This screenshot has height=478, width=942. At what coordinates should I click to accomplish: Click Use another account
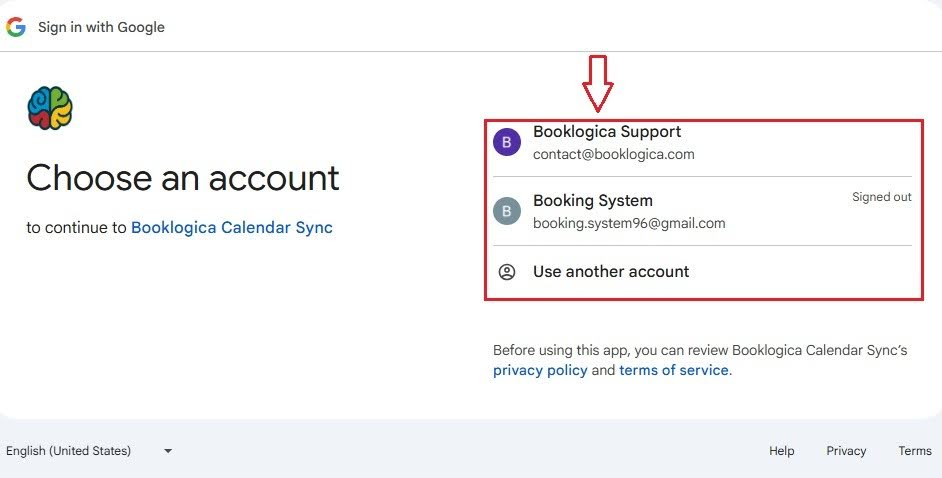(x=611, y=271)
